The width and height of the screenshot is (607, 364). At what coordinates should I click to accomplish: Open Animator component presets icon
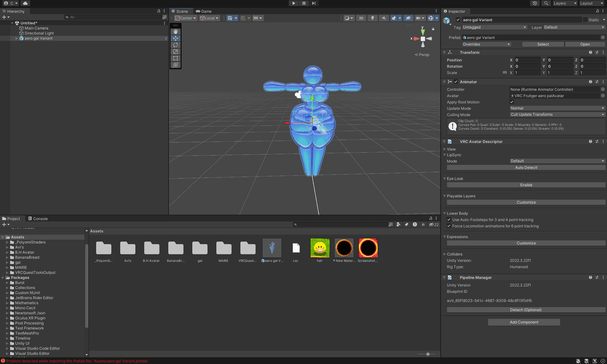click(597, 82)
